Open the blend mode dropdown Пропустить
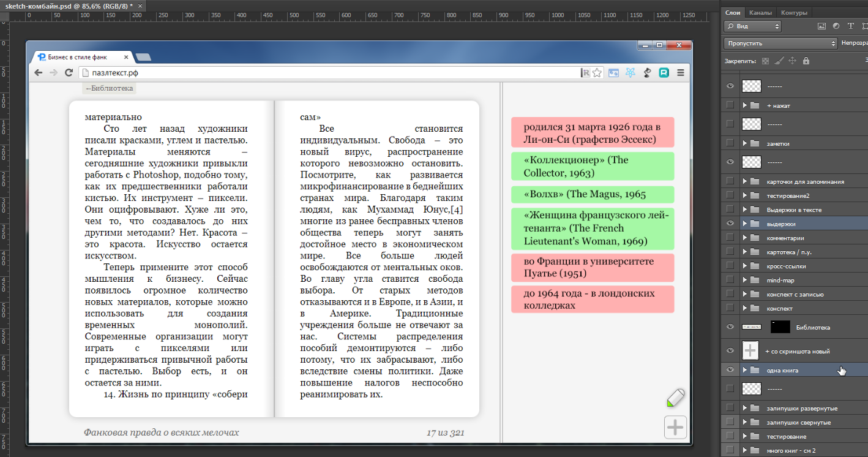The height and width of the screenshot is (457, 868). coord(780,43)
